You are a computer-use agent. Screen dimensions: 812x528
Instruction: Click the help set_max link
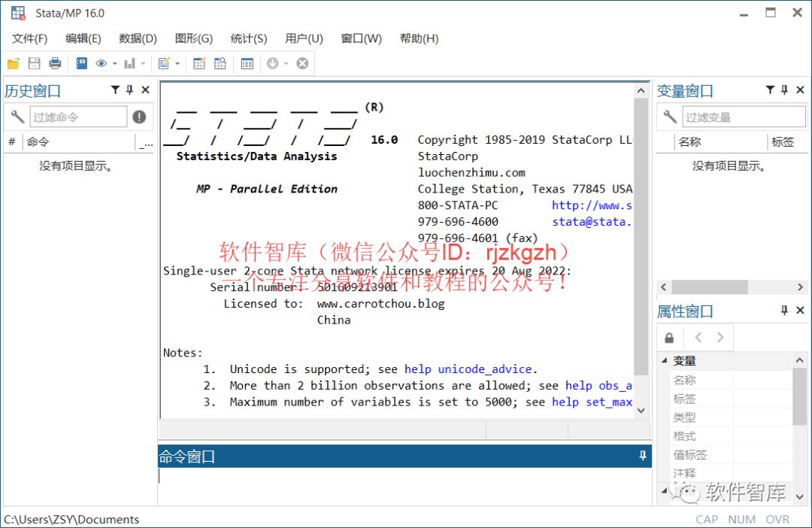click(592, 402)
